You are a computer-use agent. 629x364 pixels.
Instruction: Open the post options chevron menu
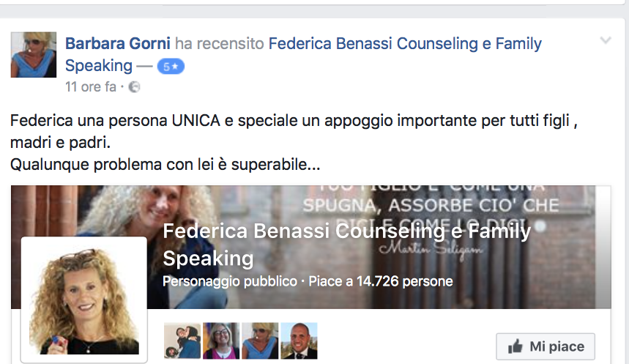(606, 40)
